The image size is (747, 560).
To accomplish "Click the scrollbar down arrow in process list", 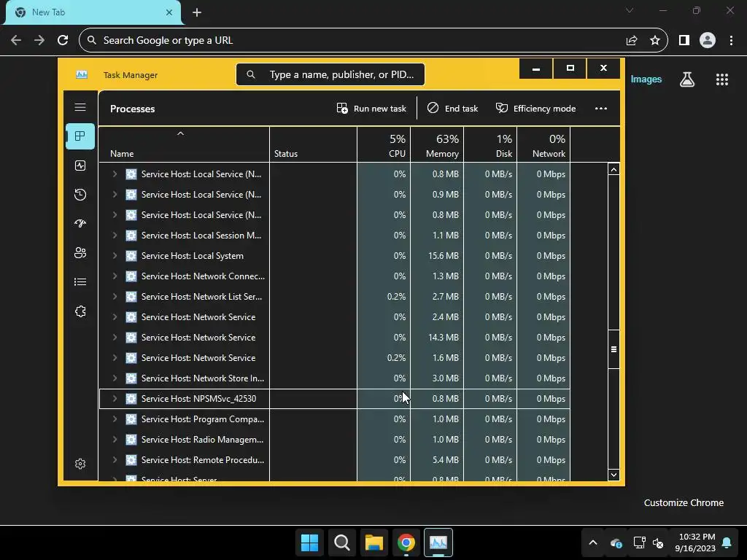I will [614, 474].
